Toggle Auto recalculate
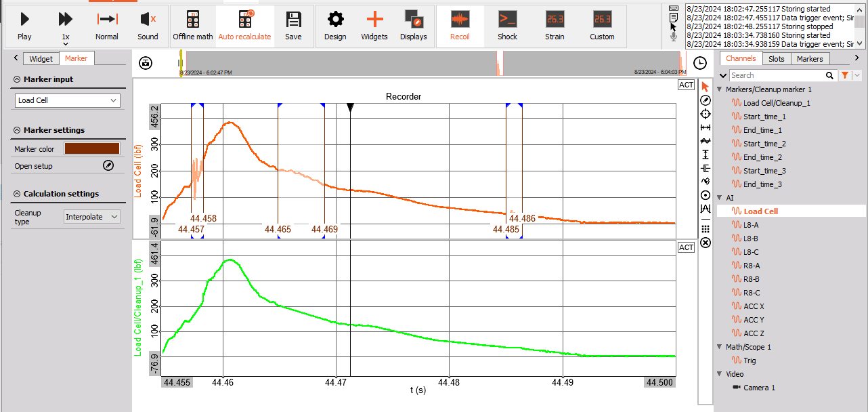 pos(244,26)
